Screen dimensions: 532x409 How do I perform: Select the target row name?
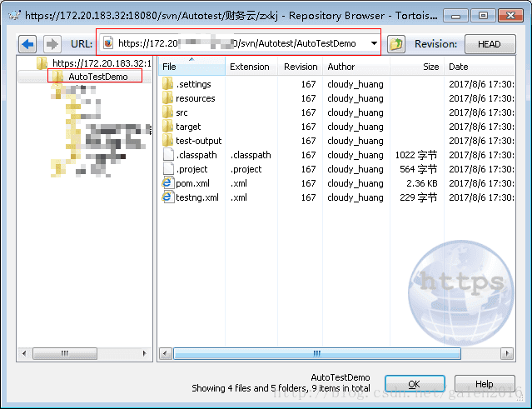(188, 127)
